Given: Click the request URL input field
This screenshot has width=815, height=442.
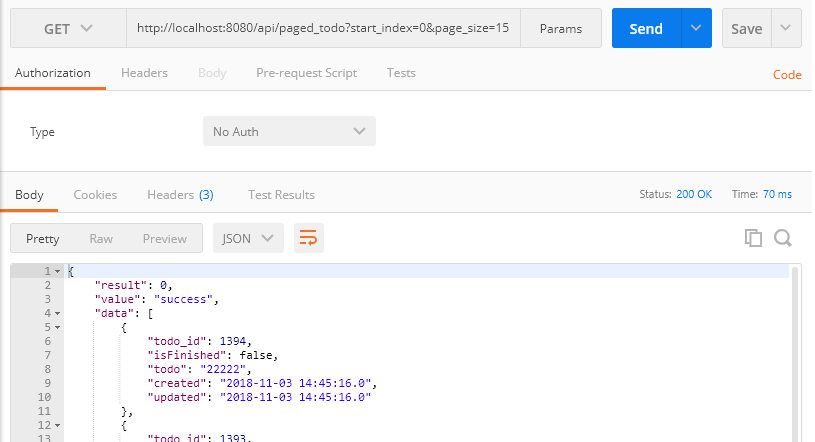Looking at the screenshot, I should click(x=324, y=29).
